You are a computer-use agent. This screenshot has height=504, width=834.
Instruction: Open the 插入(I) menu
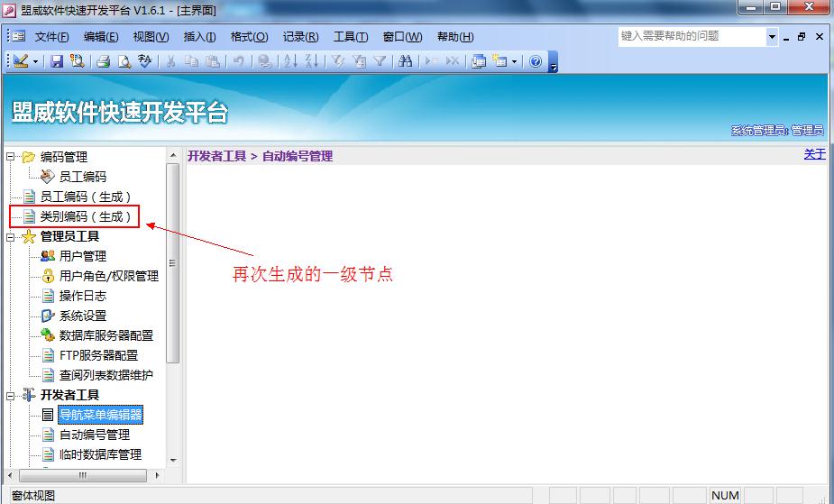click(x=199, y=37)
